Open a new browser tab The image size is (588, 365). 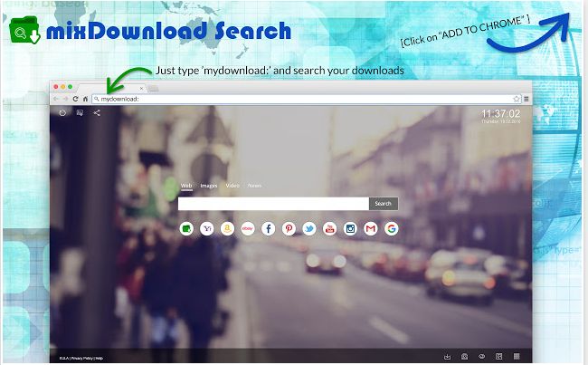(153, 88)
